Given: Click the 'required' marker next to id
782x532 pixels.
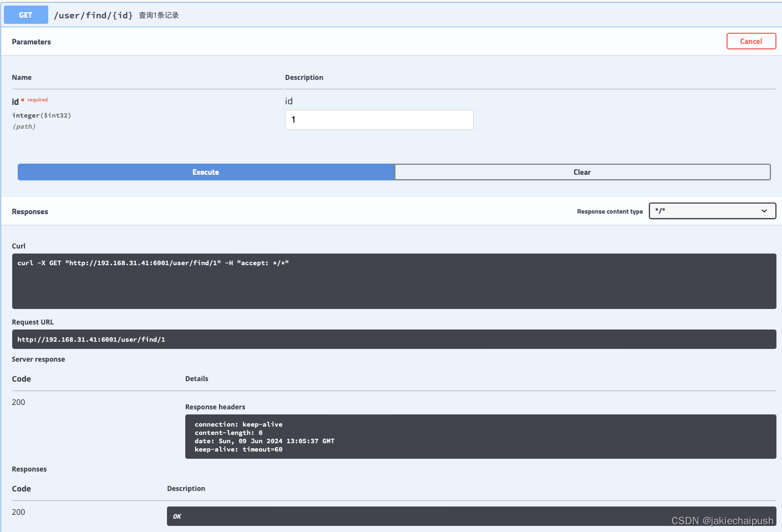Looking at the screenshot, I should [x=38, y=100].
